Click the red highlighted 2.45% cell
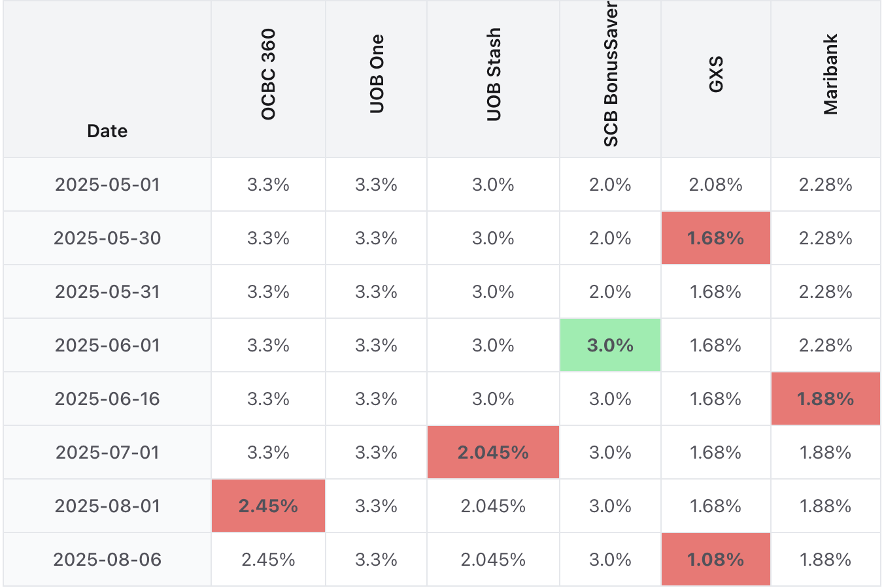Viewport: 884px width, 588px height. click(268, 506)
